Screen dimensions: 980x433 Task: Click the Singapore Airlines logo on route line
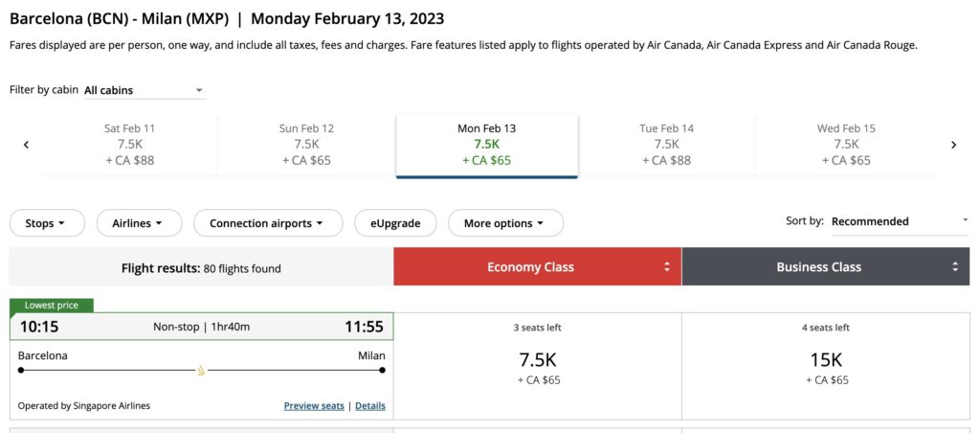[201, 370]
